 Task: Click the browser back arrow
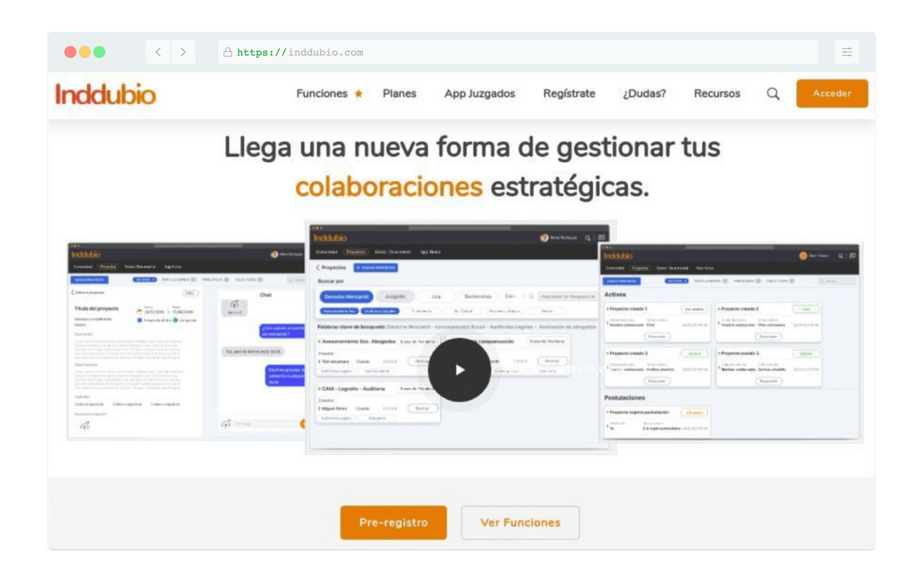(158, 52)
